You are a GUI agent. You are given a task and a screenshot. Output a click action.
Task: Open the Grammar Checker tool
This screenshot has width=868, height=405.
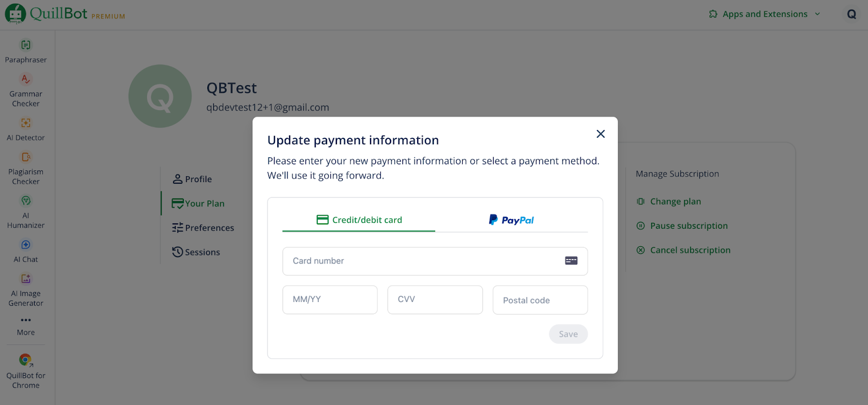click(25, 91)
